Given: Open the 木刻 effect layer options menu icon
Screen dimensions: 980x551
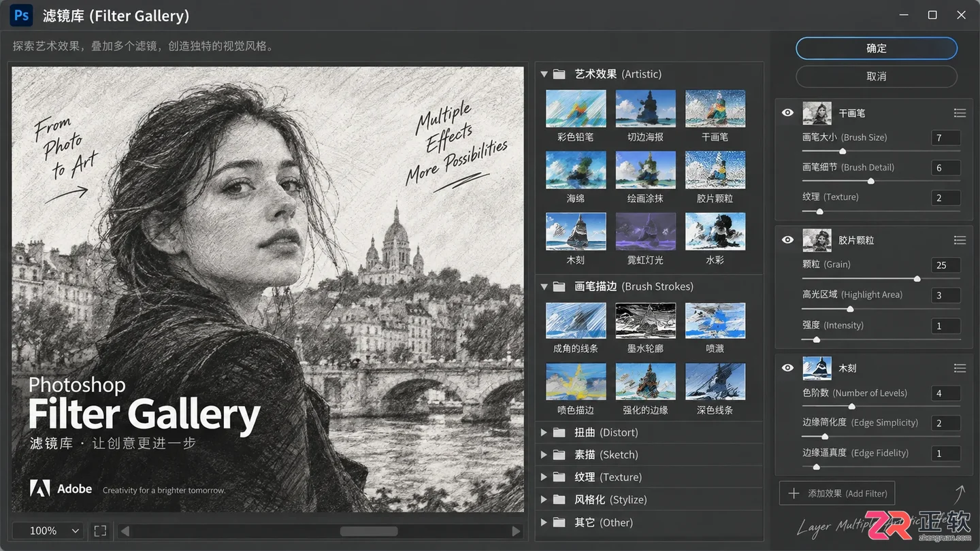Looking at the screenshot, I should (x=960, y=368).
